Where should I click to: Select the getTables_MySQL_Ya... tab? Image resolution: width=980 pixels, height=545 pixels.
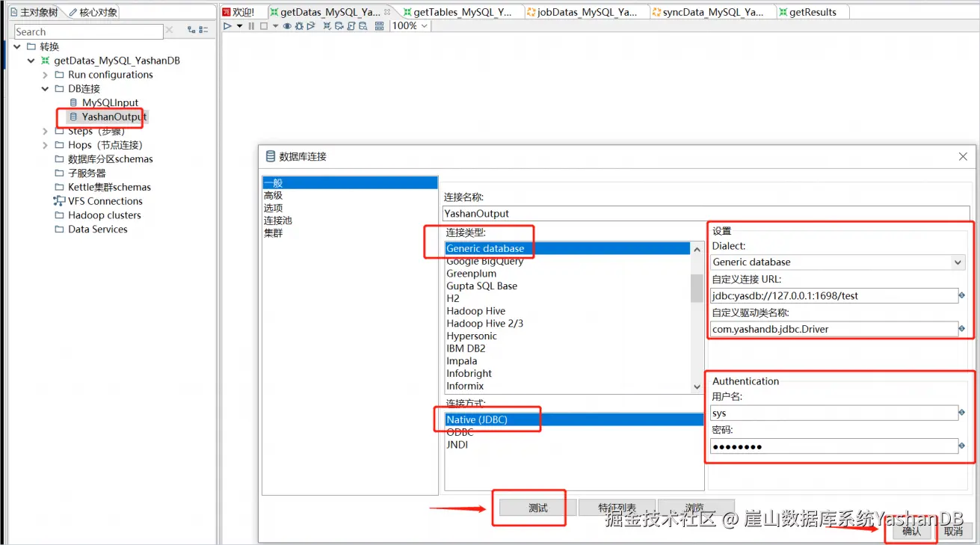pyautogui.click(x=457, y=12)
